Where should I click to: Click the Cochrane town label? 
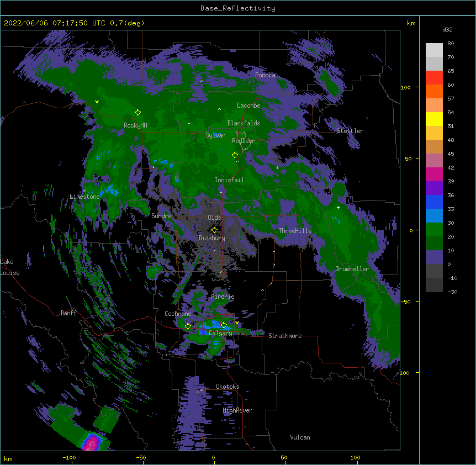tap(178, 314)
